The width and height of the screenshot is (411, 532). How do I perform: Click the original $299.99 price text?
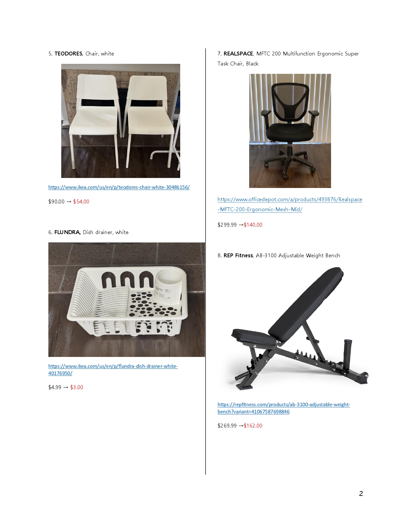(x=227, y=225)
